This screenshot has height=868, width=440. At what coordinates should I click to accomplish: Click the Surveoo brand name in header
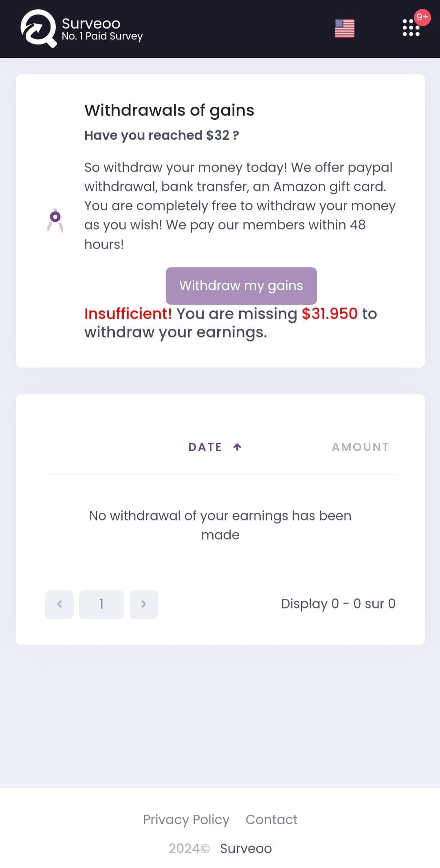click(91, 23)
